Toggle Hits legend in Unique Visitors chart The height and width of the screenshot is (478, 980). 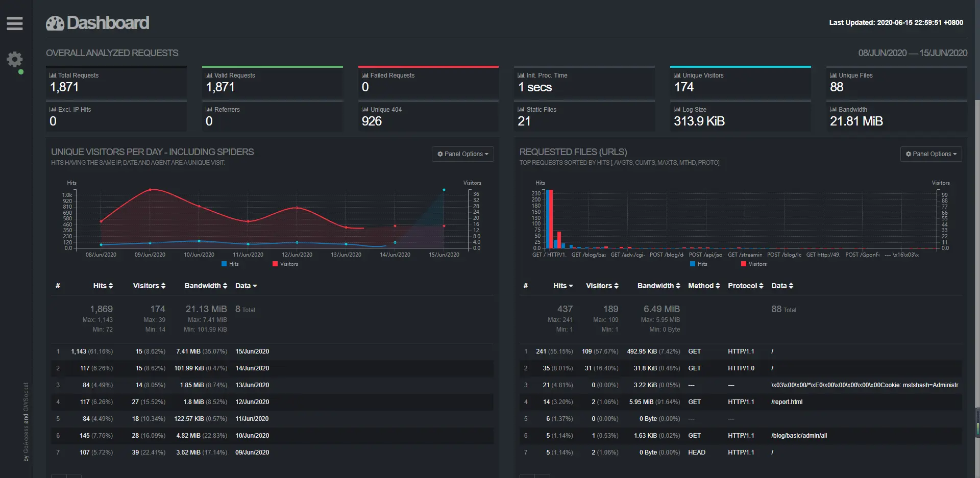pyautogui.click(x=230, y=264)
